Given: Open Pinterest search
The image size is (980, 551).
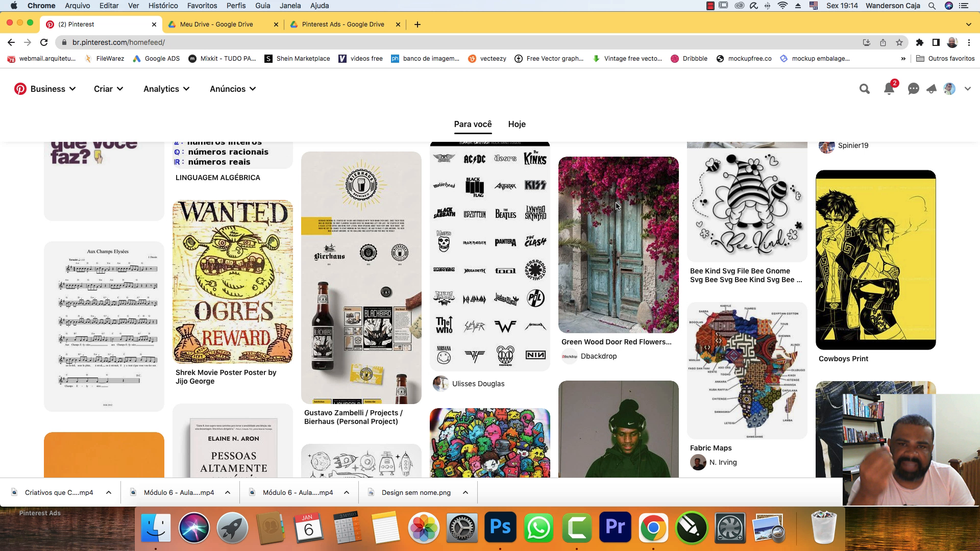Looking at the screenshot, I should (865, 88).
